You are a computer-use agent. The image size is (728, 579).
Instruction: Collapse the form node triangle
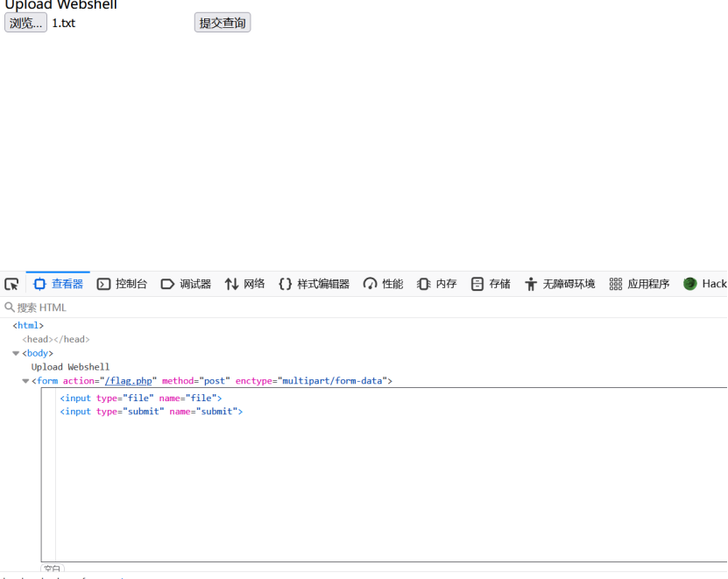coord(25,381)
